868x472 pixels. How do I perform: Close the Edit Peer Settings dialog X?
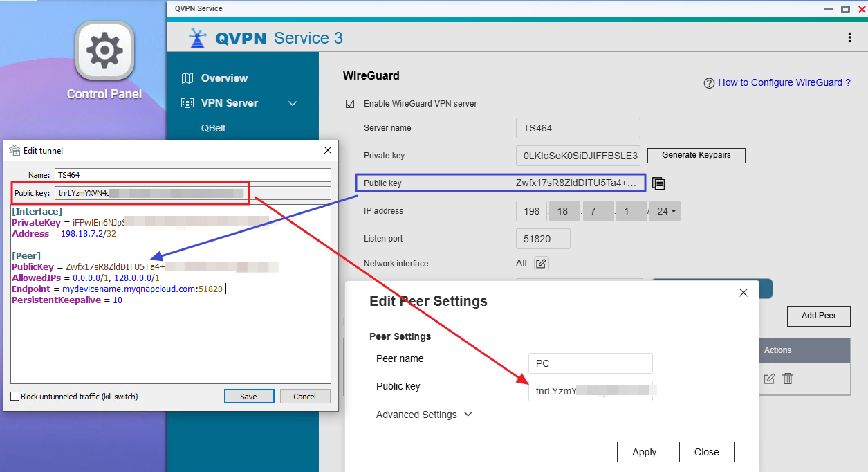[744, 293]
